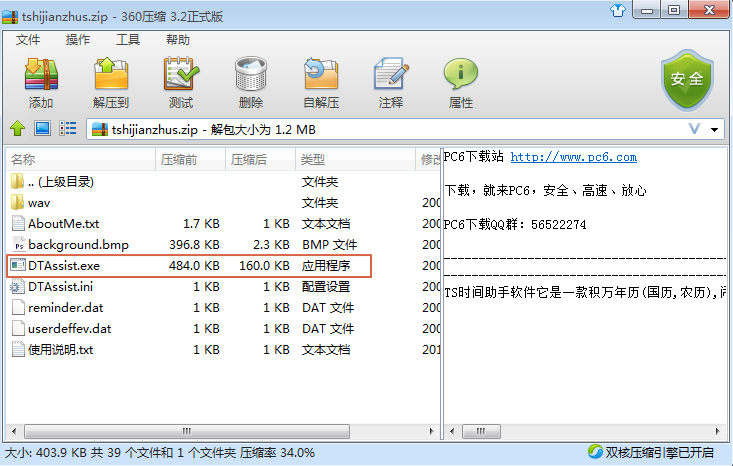The width and height of the screenshot is (733, 466).
Task: Click the '配置设置' type cell
Action: (326, 287)
